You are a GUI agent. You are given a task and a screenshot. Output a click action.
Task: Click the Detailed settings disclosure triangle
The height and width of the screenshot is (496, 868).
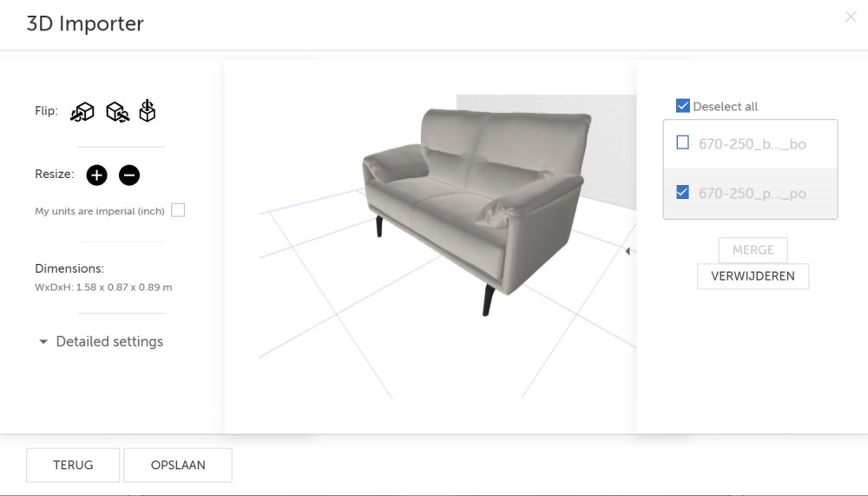click(43, 342)
